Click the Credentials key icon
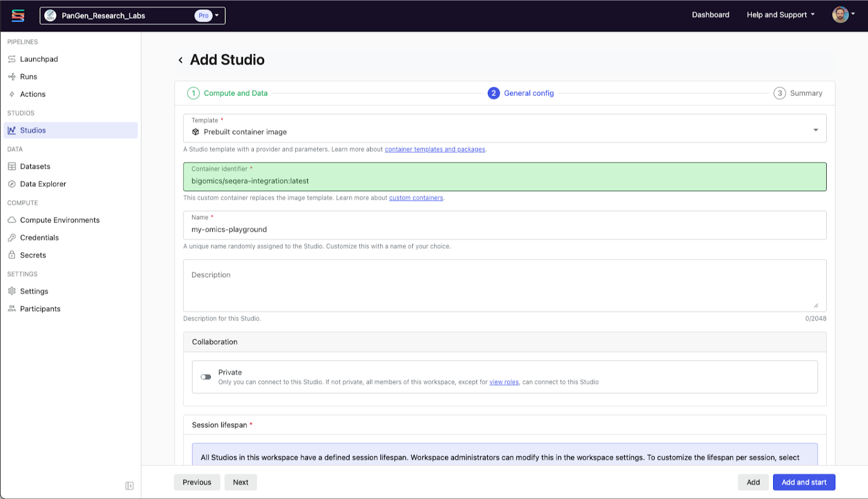Screen dimensions: 868x499 12,238
